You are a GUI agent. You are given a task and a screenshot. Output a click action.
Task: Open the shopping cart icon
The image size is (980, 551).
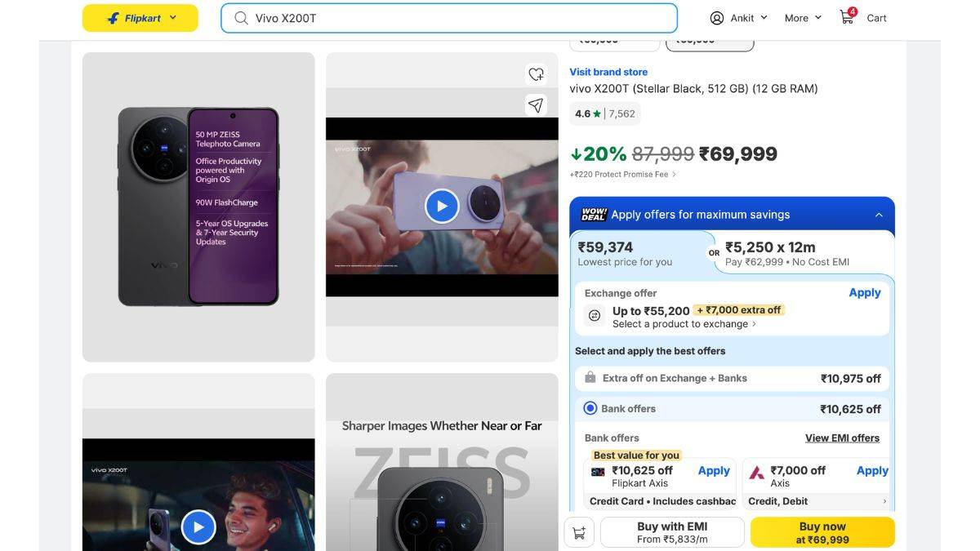pos(847,16)
